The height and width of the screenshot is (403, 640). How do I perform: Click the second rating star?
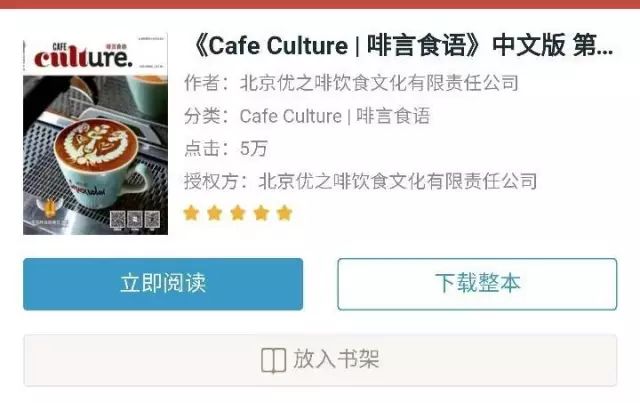[x=215, y=213]
